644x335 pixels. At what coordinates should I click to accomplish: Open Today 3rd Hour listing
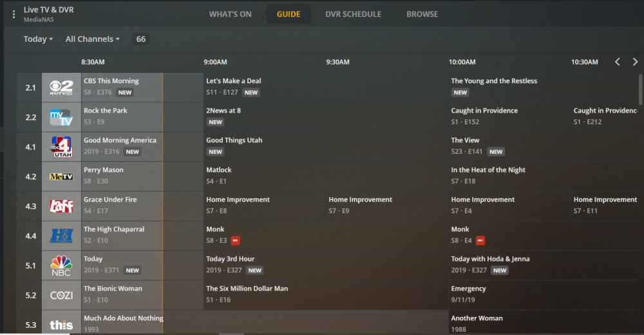326,265
